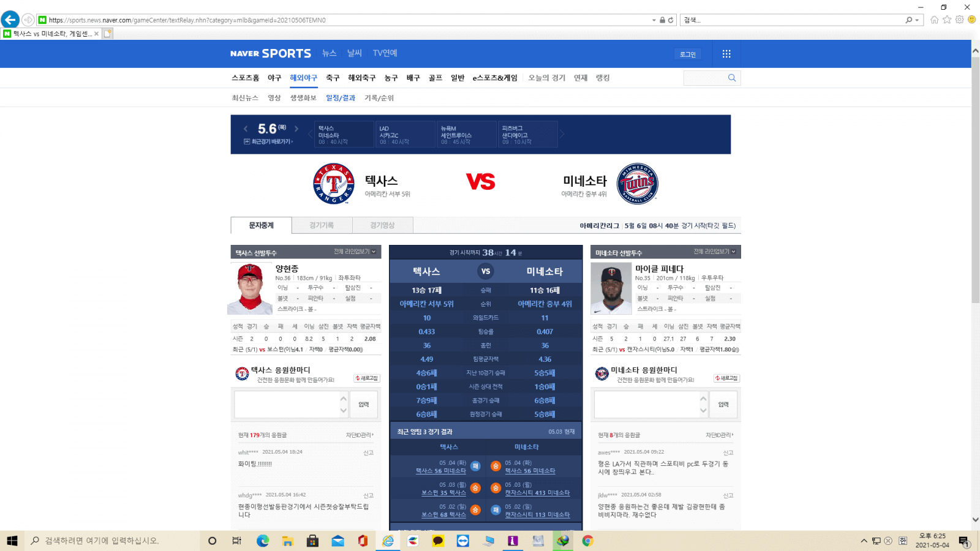The height and width of the screenshot is (551, 980).
Task: Open the address bar dropdown arrow
Action: [x=654, y=20]
